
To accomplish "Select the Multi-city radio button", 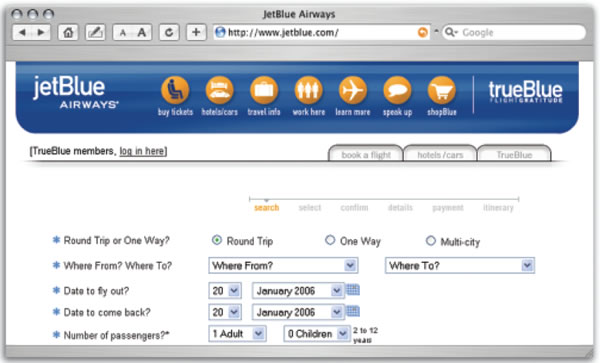I will pos(430,241).
